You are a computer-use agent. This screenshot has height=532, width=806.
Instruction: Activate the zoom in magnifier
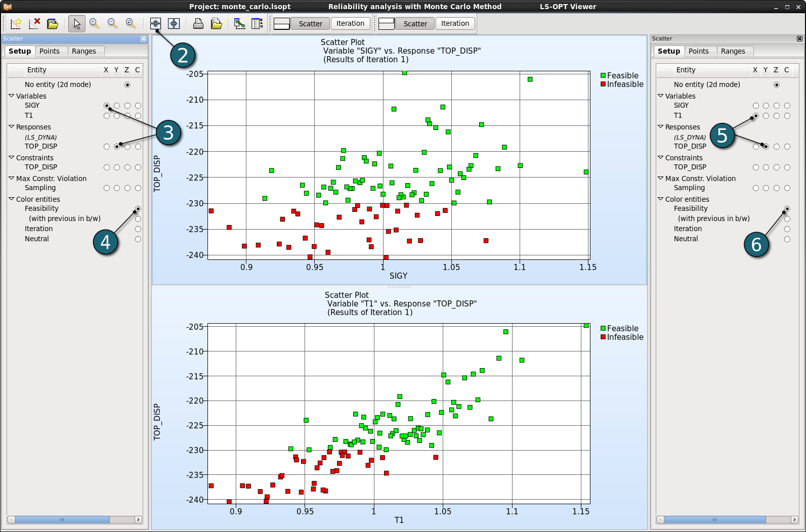click(95, 23)
